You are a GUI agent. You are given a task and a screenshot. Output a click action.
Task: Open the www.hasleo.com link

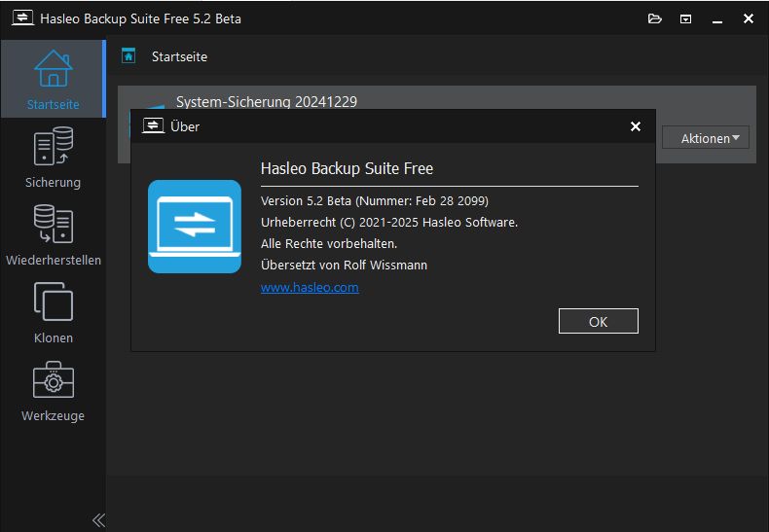click(310, 287)
